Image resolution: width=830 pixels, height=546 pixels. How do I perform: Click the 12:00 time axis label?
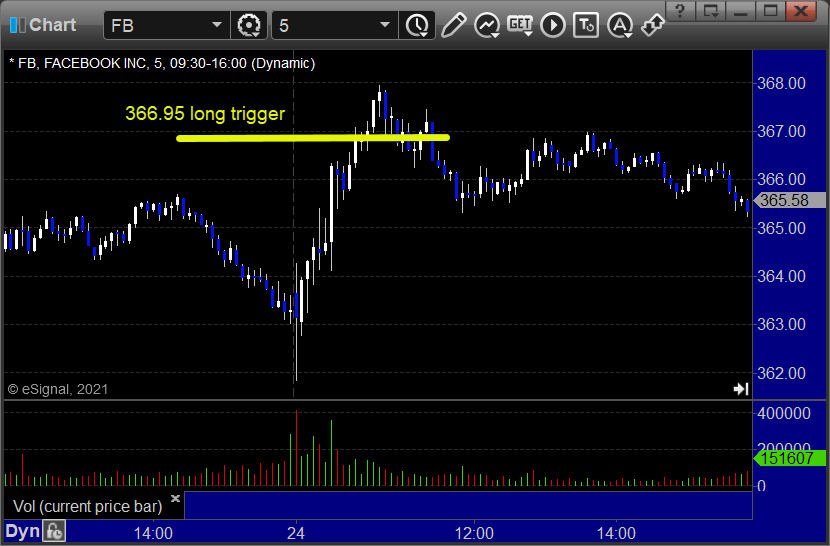point(474,533)
